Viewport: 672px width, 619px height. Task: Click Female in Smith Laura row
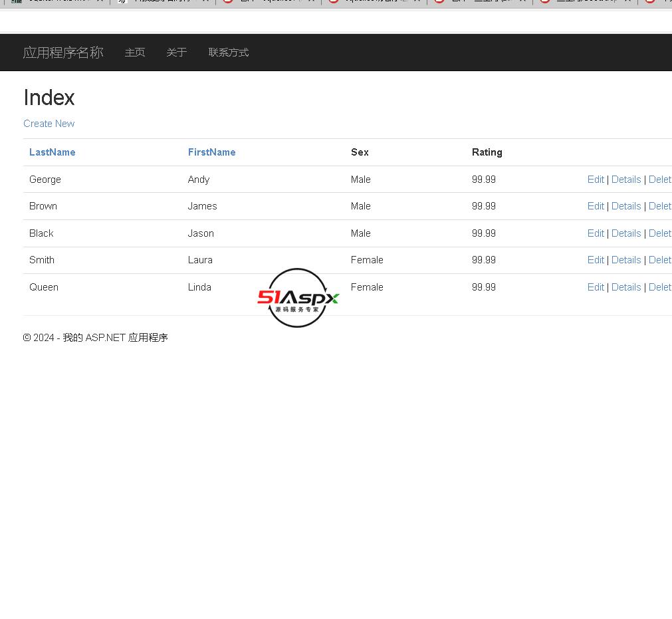367,260
